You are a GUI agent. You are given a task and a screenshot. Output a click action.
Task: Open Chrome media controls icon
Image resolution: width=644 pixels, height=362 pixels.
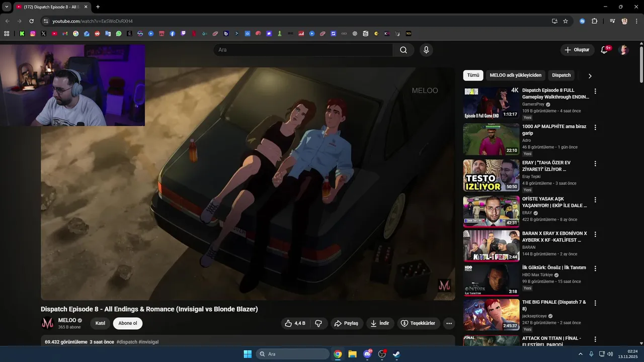click(x=612, y=21)
